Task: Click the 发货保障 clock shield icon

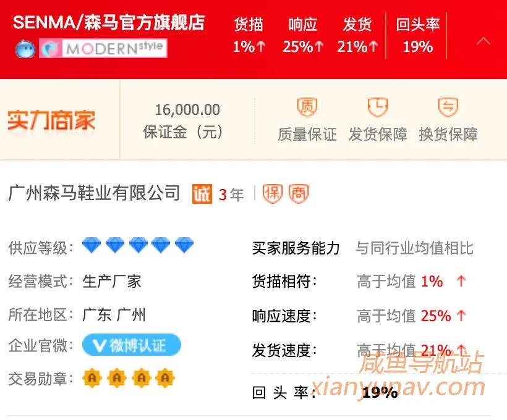Action: pyautogui.click(x=378, y=107)
